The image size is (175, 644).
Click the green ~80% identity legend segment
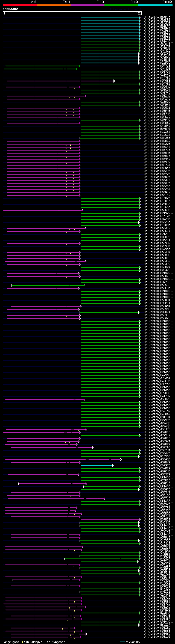121,5
